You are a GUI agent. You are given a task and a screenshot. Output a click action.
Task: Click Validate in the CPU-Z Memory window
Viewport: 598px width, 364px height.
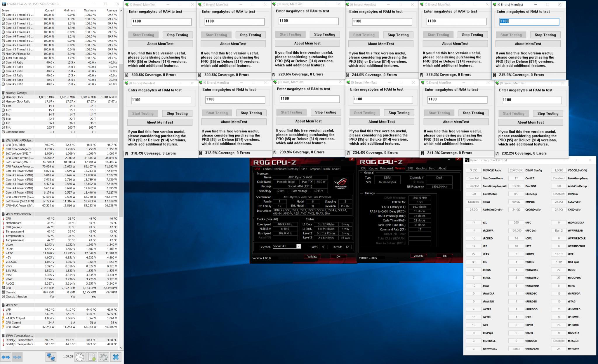(418, 256)
